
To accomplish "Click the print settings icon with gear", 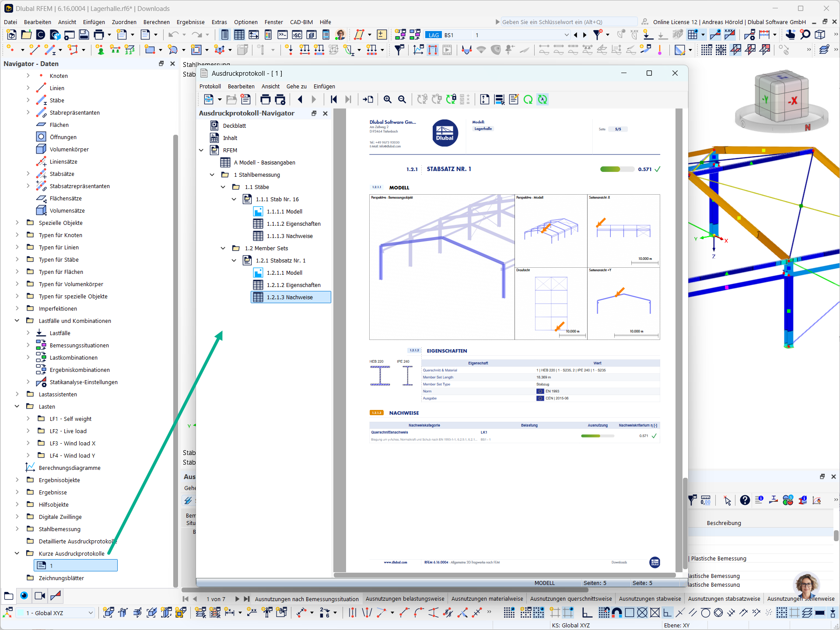I will [280, 99].
